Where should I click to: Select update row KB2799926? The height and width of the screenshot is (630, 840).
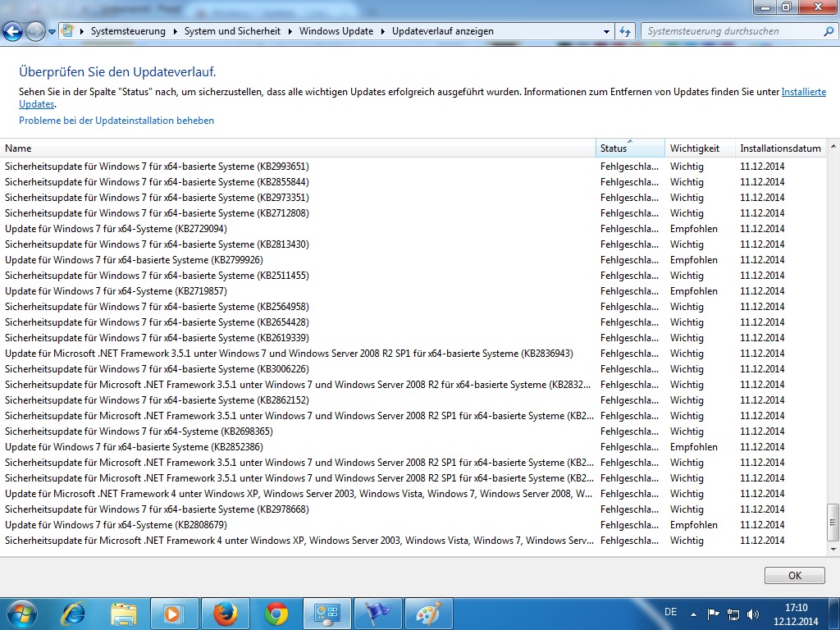click(x=413, y=260)
